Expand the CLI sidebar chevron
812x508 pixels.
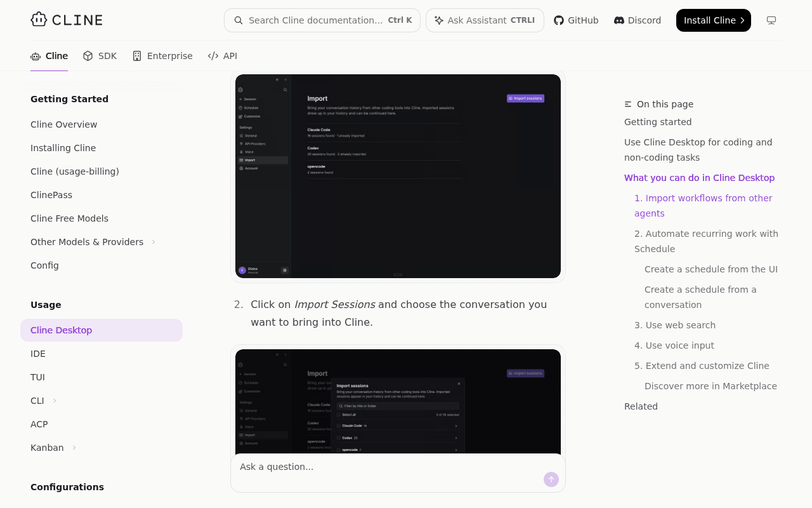55,401
